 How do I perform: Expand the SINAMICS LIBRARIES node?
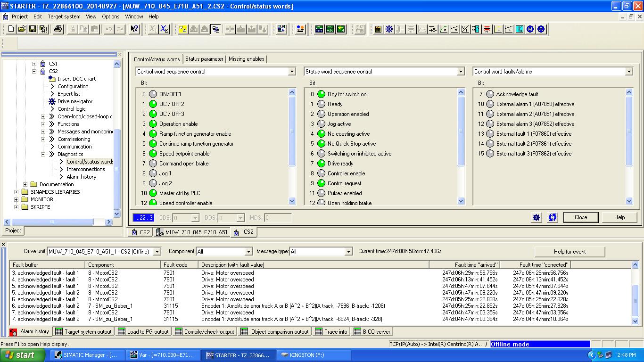[16, 192]
